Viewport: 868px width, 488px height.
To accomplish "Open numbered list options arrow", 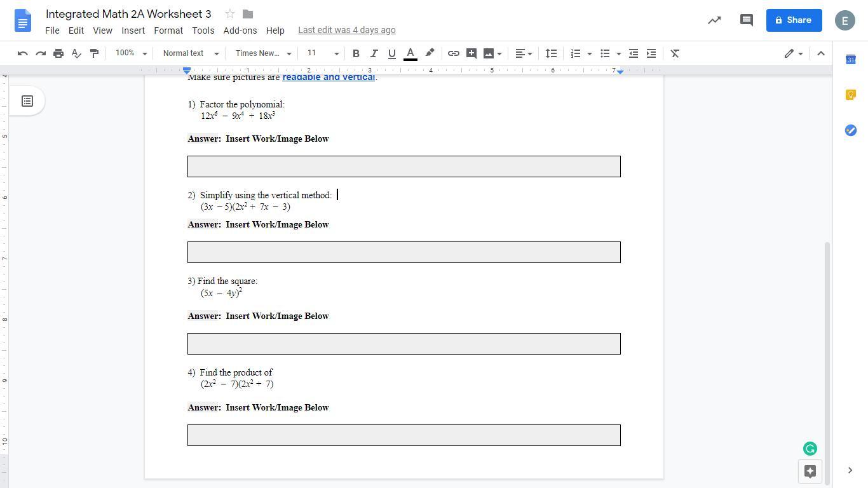I will pyautogui.click(x=590, y=53).
